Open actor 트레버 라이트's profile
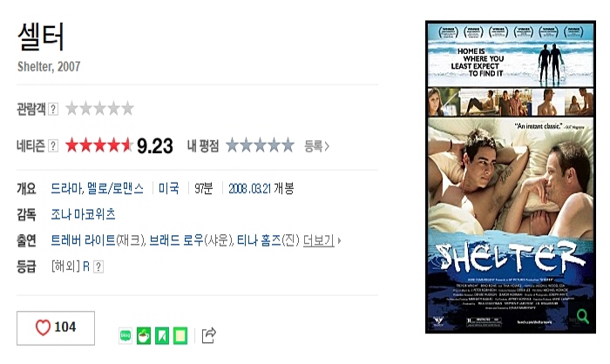This screenshot has width=610, height=364. (x=84, y=240)
